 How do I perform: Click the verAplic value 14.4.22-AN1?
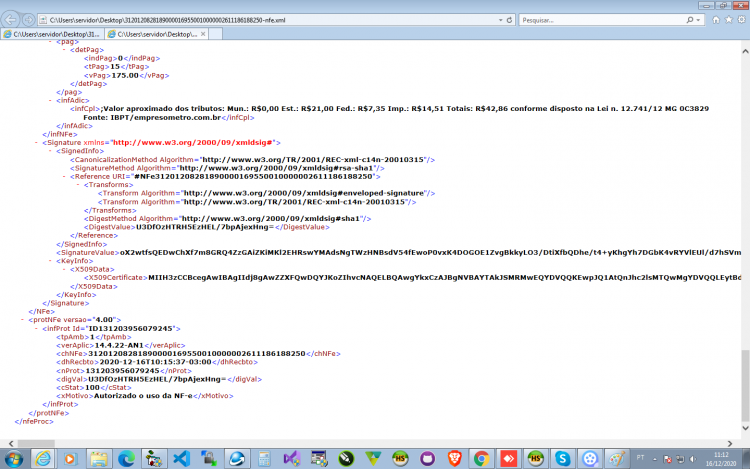click(x=119, y=345)
